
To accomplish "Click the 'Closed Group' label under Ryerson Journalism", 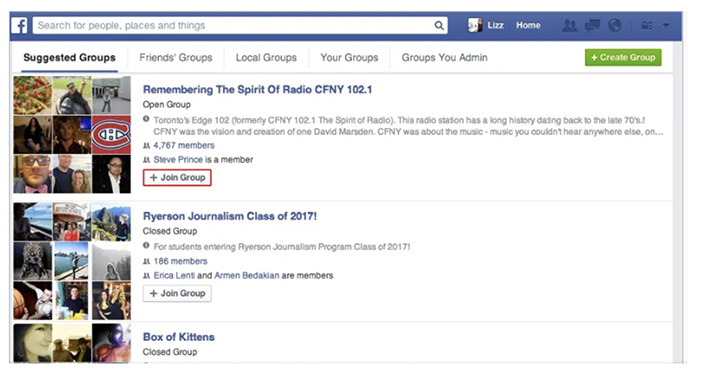I will pos(170,231).
